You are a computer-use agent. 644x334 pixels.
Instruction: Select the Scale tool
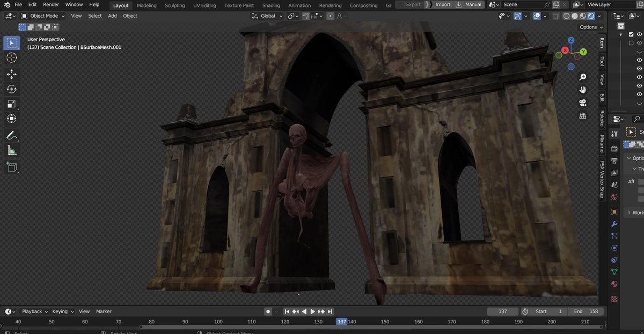(x=11, y=104)
